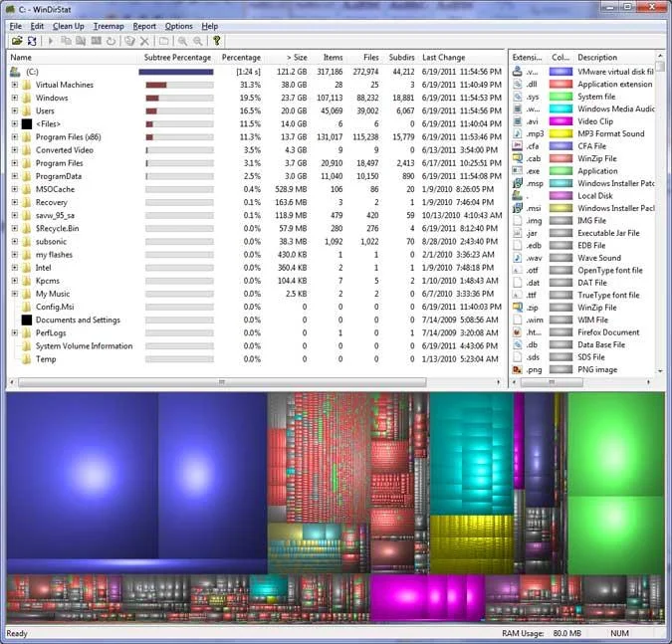The image size is (672, 644).
Task: Click the Properties toolbar icon
Action: click(x=163, y=41)
